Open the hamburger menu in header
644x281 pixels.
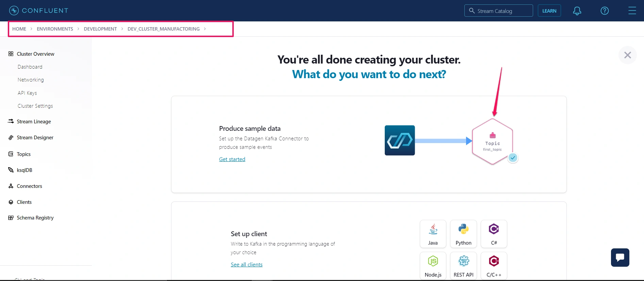(632, 11)
